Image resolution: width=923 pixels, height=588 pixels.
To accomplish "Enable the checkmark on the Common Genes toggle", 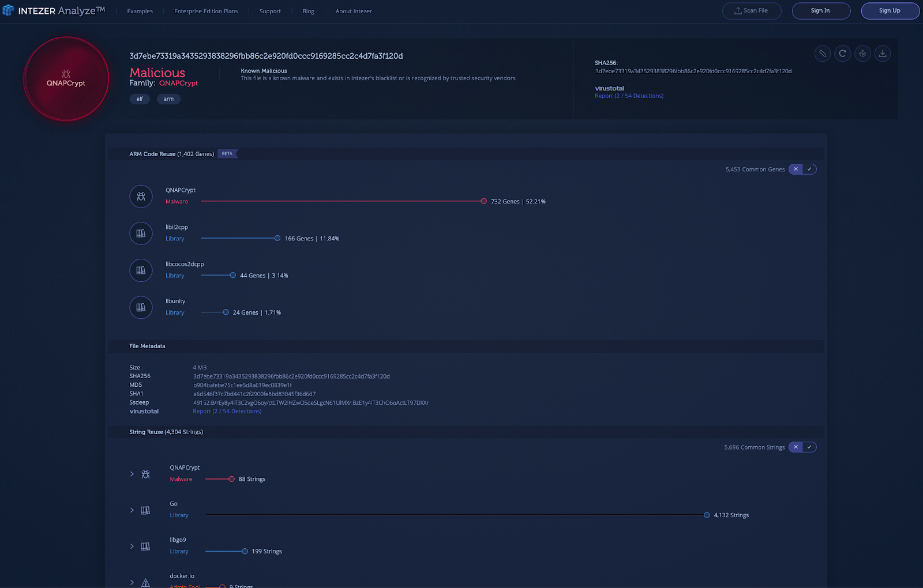I will pyautogui.click(x=810, y=169).
